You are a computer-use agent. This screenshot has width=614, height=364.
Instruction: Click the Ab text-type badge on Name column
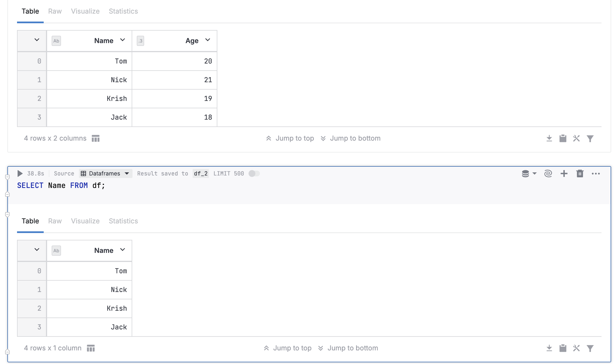[x=56, y=41]
